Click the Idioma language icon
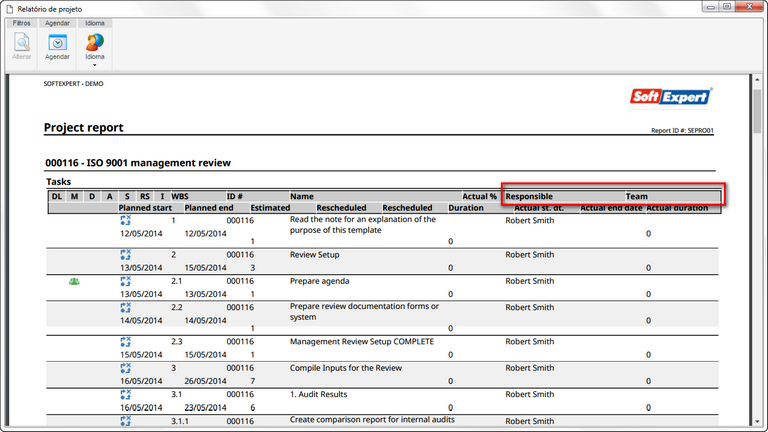 [95, 42]
